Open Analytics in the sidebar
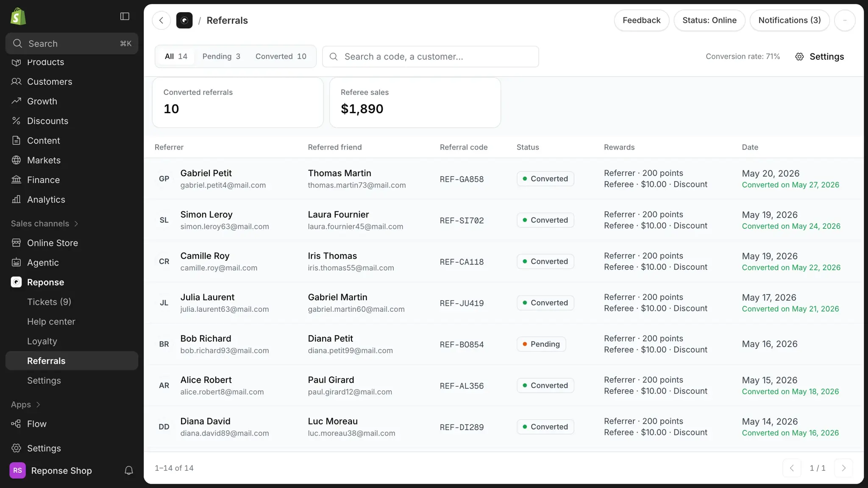 point(72,200)
